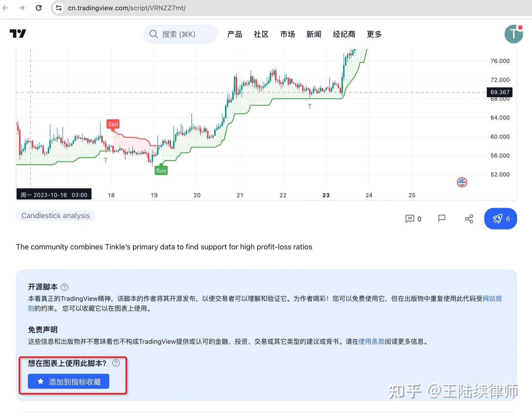
Task: Reload the page via refresh icon
Action: [x=38, y=8]
